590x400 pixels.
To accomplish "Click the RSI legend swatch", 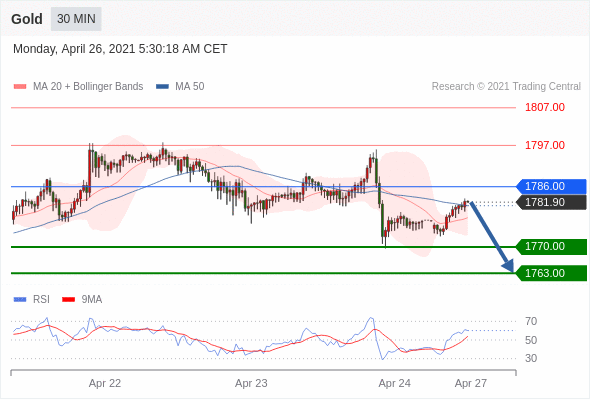I will (x=20, y=300).
